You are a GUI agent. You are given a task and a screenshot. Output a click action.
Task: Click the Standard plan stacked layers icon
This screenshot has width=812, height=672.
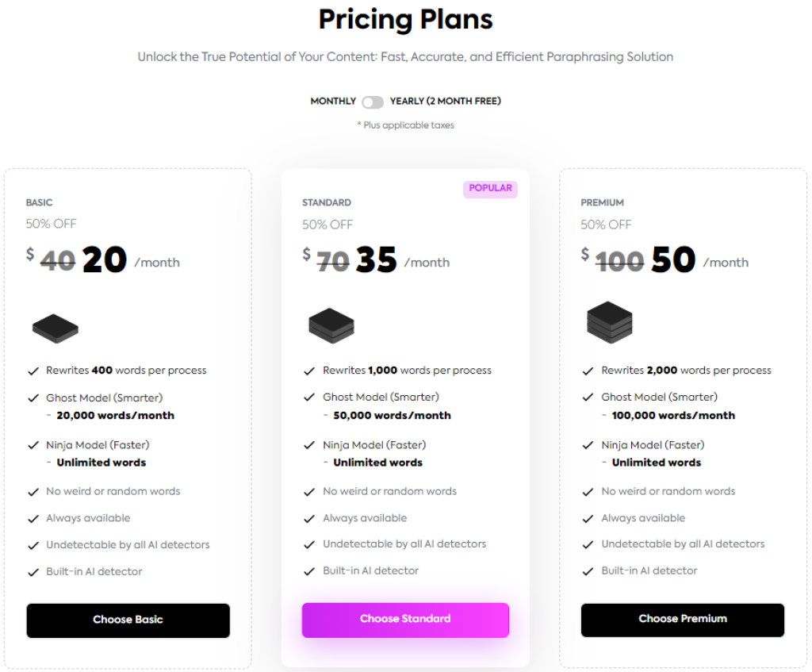(x=331, y=324)
